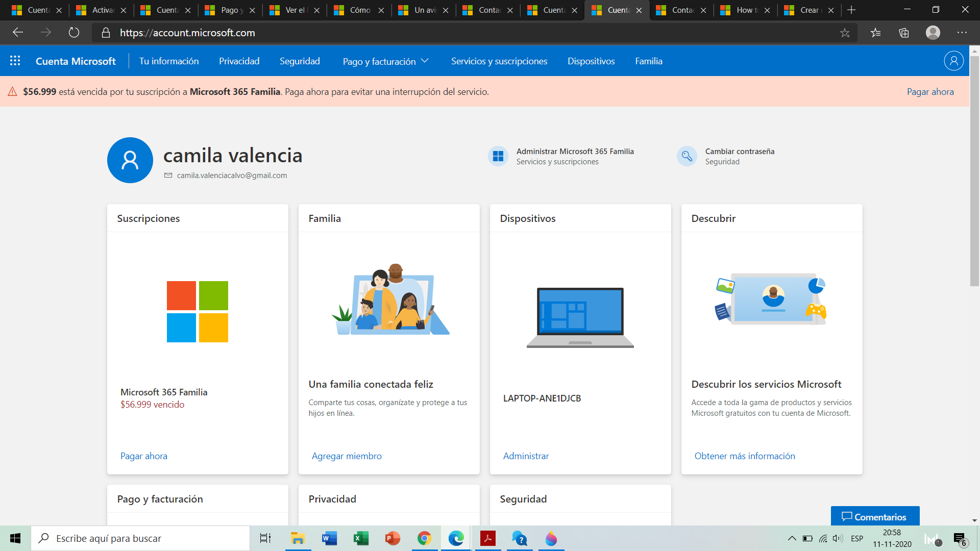
Task: Click the Windows search box
Action: [x=140, y=538]
